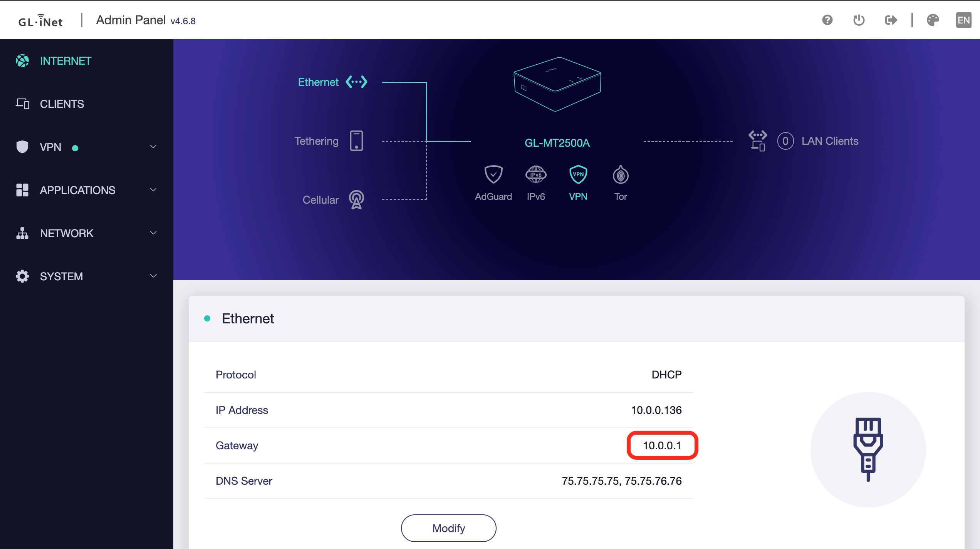The image size is (980, 549).
Task: Click the Modify button
Action: coord(448,528)
